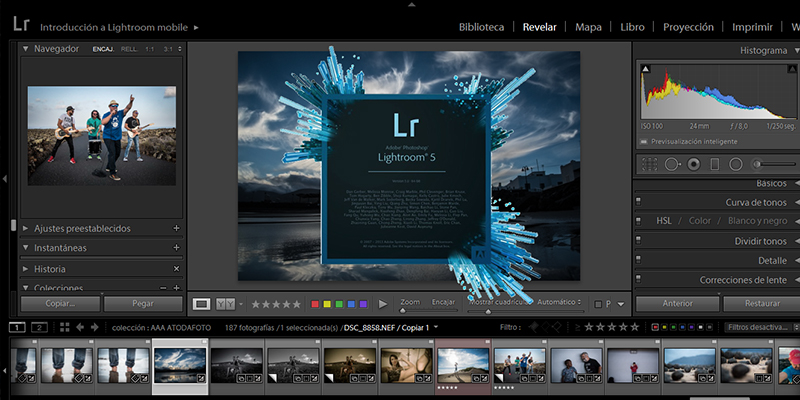This screenshot has height=400, width=800.
Task: Click the Anterior button
Action: coord(678,304)
